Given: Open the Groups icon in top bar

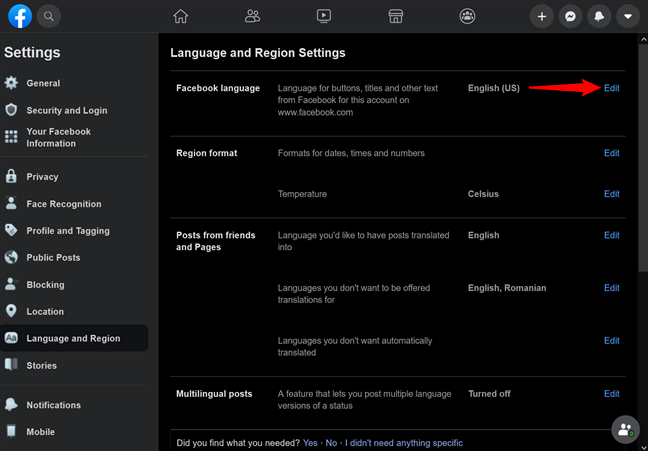Looking at the screenshot, I should click(467, 16).
